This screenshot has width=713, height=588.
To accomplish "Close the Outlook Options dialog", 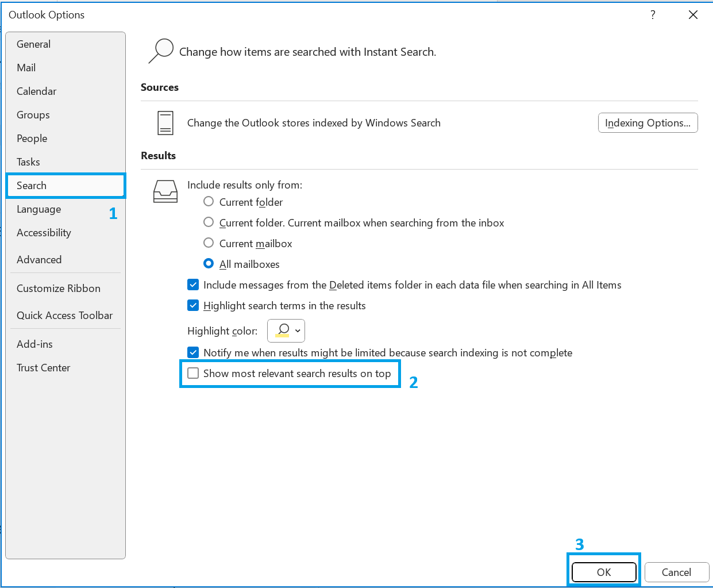I will pyautogui.click(x=693, y=15).
